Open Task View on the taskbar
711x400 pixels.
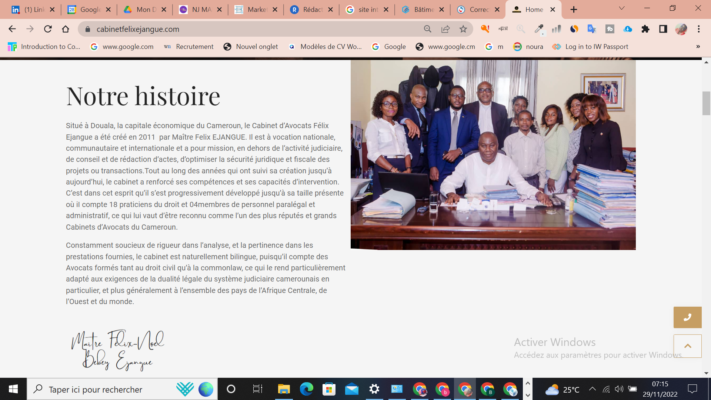258,389
